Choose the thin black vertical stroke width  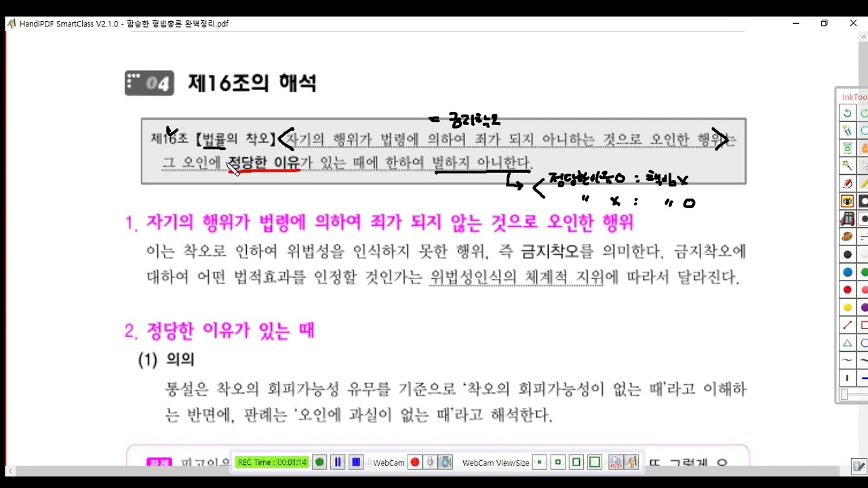(x=847, y=378)
